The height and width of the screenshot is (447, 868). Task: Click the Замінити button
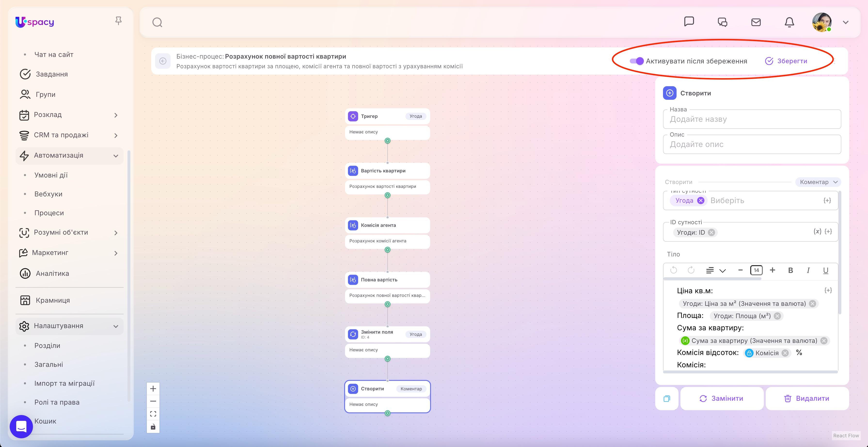722,399
